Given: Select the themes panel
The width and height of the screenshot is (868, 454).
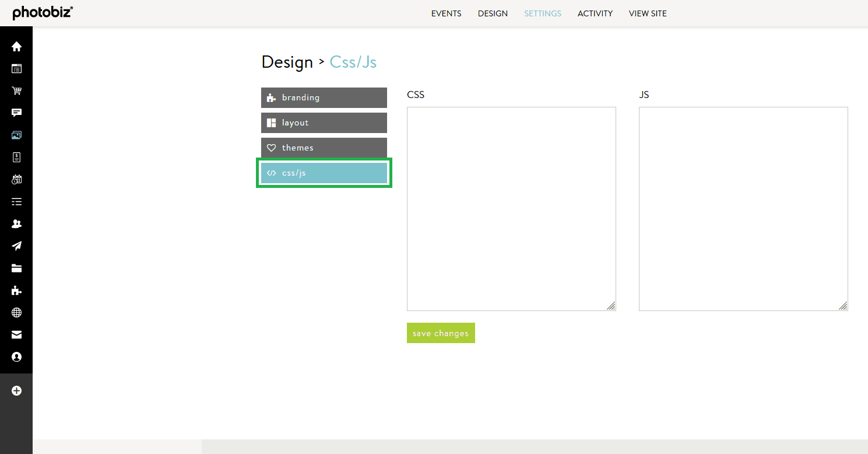Looking at the screenshot, I should (324, 148).
